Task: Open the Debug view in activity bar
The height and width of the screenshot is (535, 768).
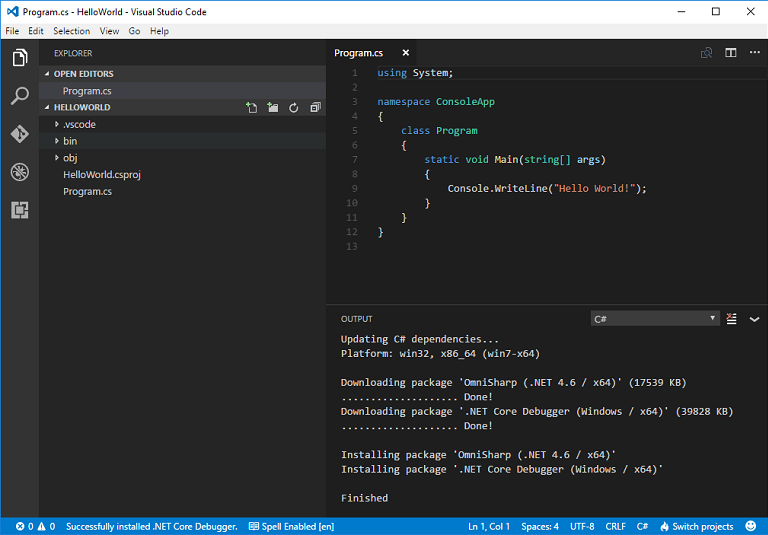Action: point(20,172)
